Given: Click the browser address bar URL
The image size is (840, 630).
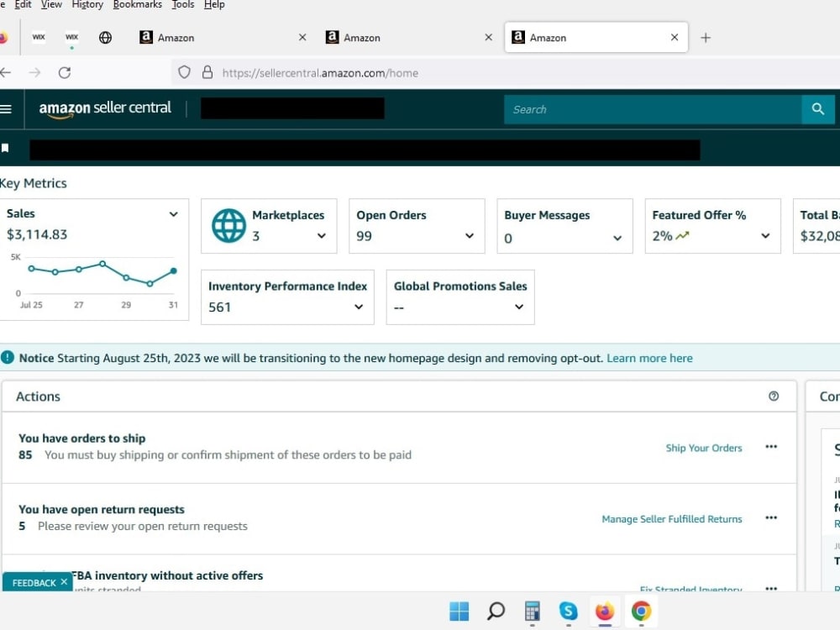Looking at the screenshot, I should [320, 73].
